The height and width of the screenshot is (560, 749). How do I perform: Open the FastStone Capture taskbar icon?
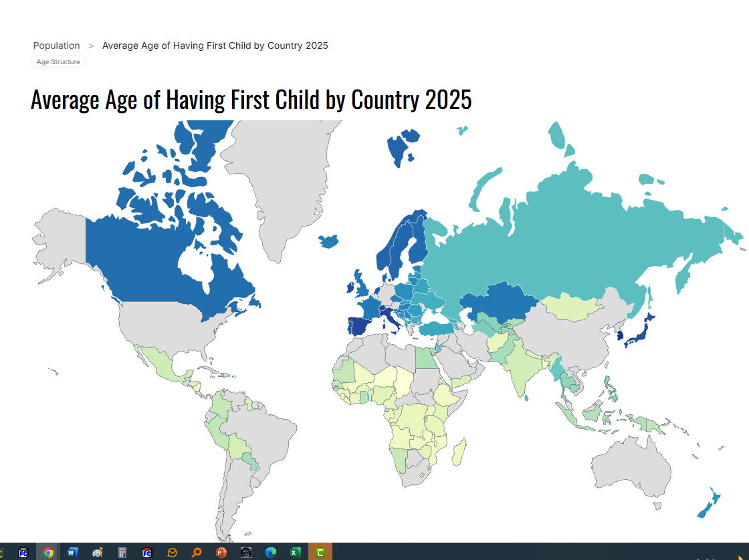146,552
